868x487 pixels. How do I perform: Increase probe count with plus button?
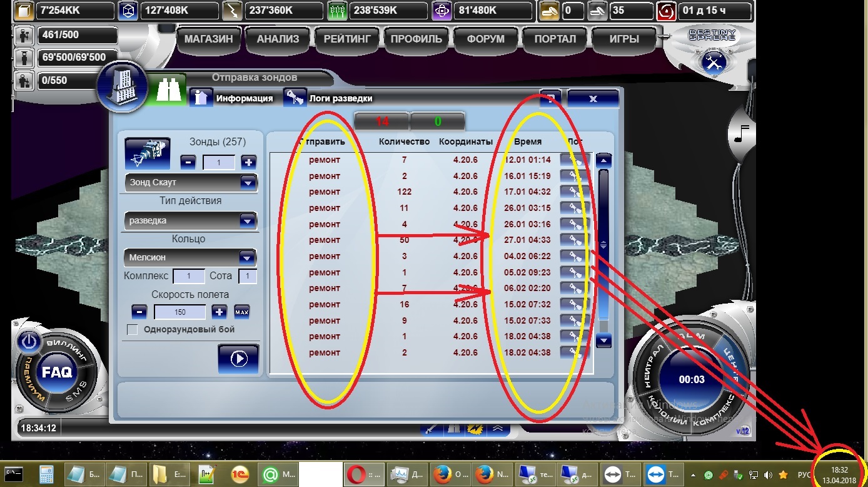248,162
